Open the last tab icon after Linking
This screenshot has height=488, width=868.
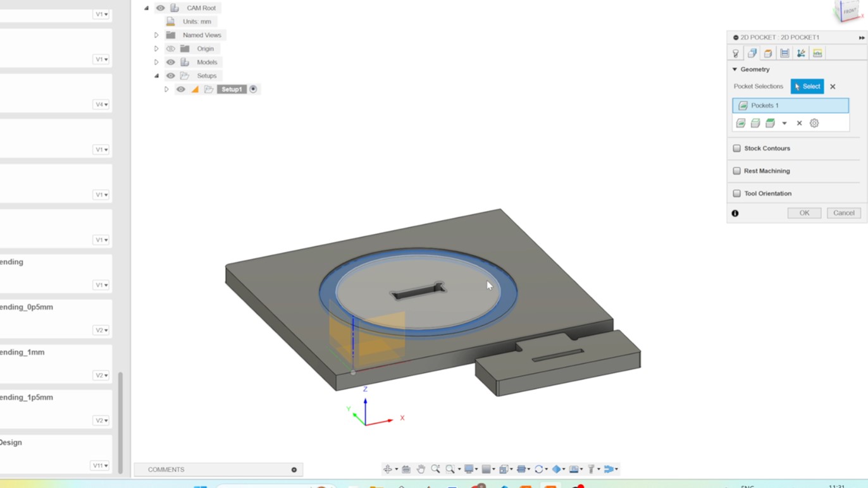pos(817,54)
